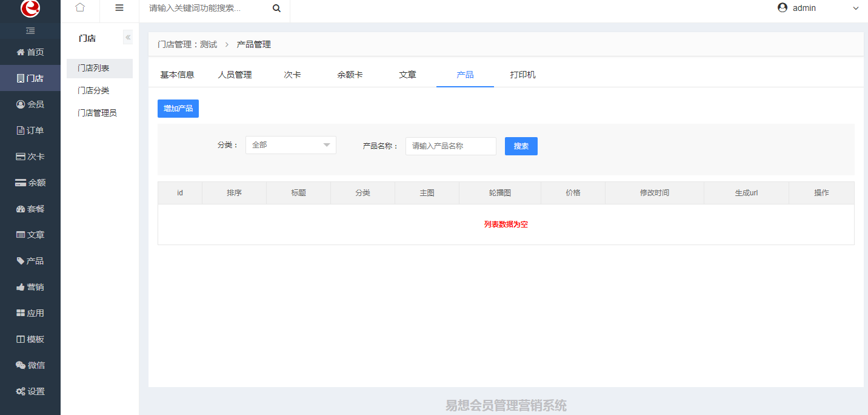868x415 pixels.
Task: Click the 排序 column header
Action: pos(235,193)
